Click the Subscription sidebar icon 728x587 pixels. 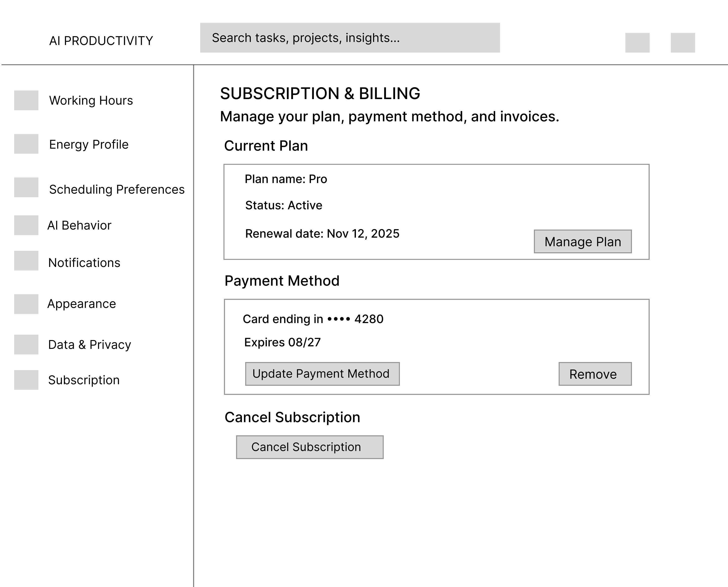tap(26, 380)
